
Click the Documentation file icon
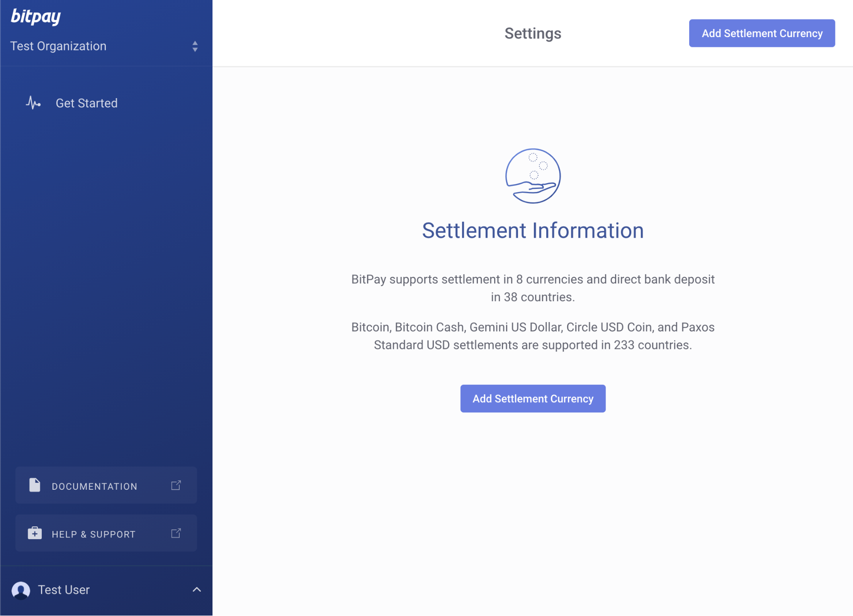tap(35, 485)
